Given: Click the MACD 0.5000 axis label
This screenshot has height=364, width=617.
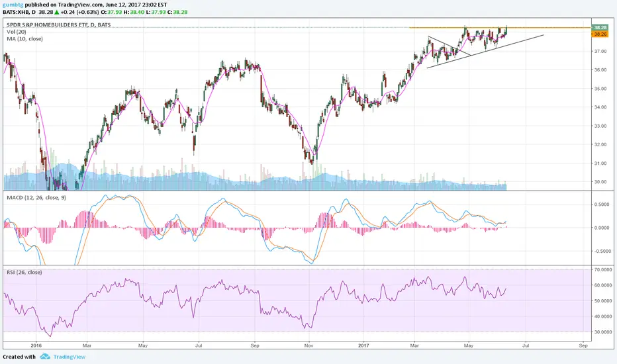Looking at the screenshot, I should coord(601,205).
